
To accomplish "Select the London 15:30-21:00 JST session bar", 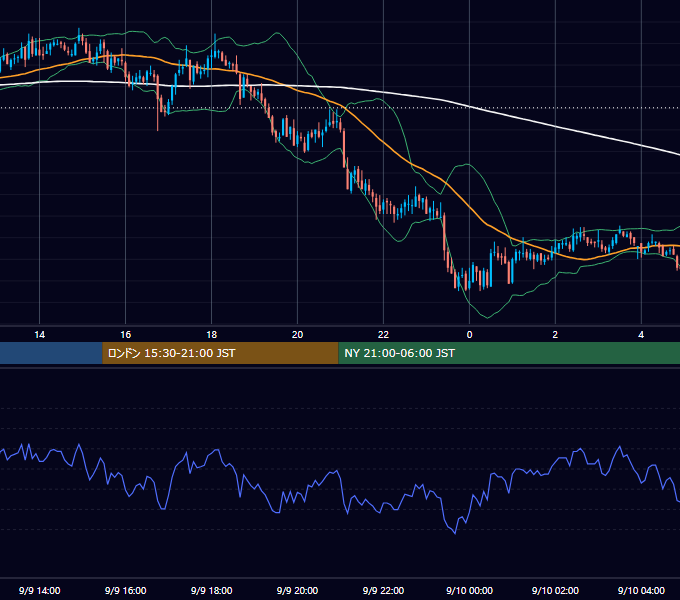I will click(x=220, y=353).
